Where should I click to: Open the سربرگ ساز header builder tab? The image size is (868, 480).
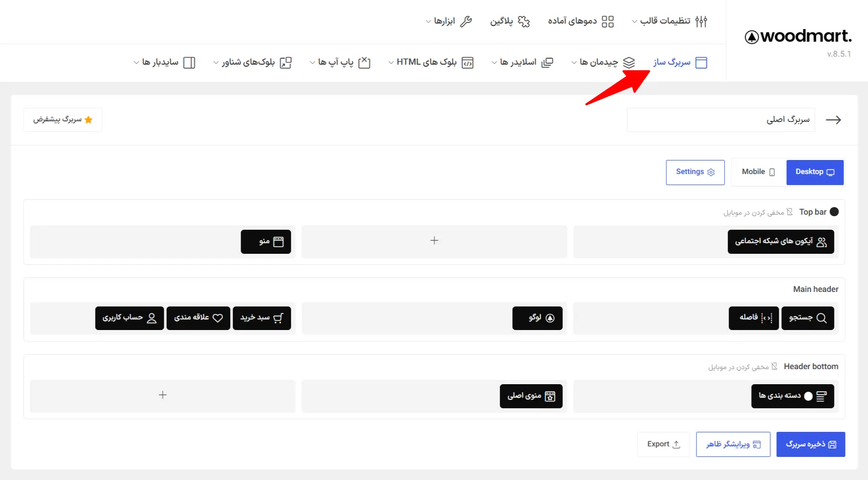[680, 62]
